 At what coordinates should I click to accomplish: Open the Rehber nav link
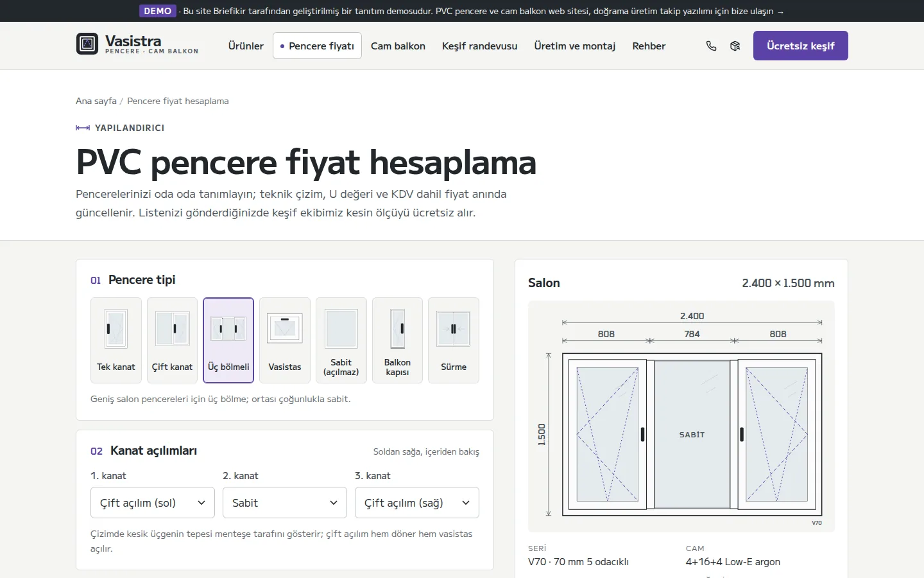(649, 46)
